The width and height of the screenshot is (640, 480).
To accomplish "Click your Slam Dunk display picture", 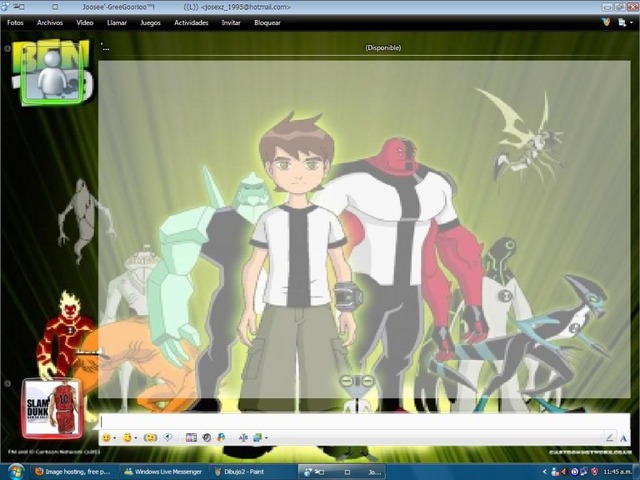I will (52, 409).
